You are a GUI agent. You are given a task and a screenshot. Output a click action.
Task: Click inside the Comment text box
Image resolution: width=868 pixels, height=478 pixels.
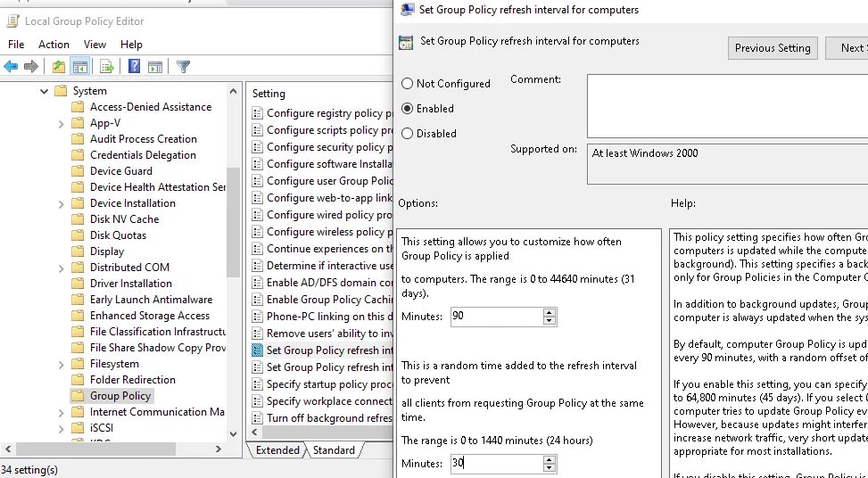pos(727,105)
